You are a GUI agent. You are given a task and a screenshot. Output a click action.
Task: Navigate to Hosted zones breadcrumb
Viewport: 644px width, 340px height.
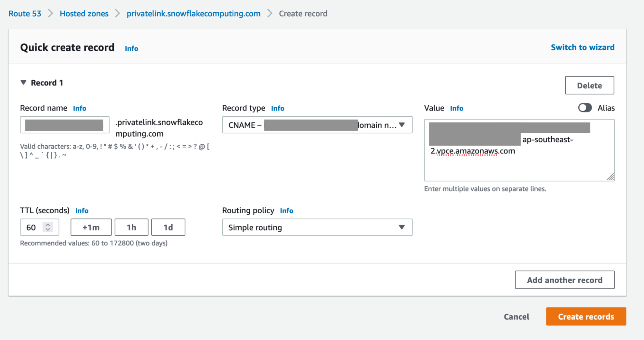click(84, 13)
